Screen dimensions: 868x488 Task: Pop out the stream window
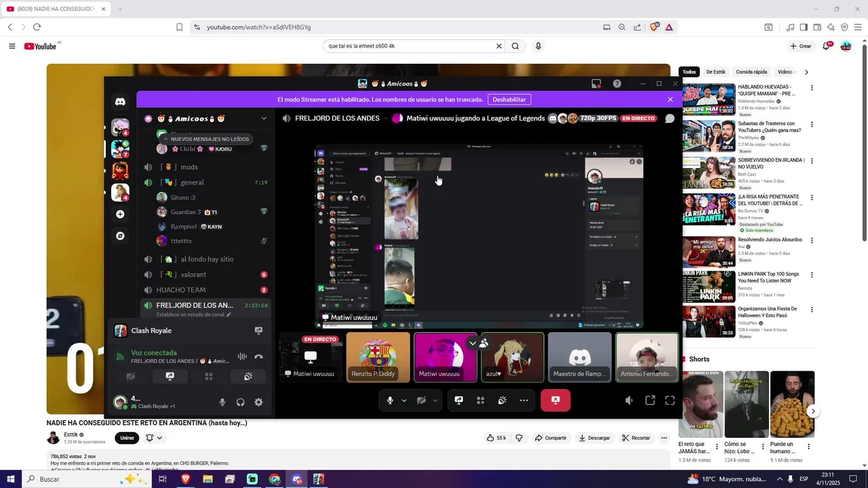650,401
